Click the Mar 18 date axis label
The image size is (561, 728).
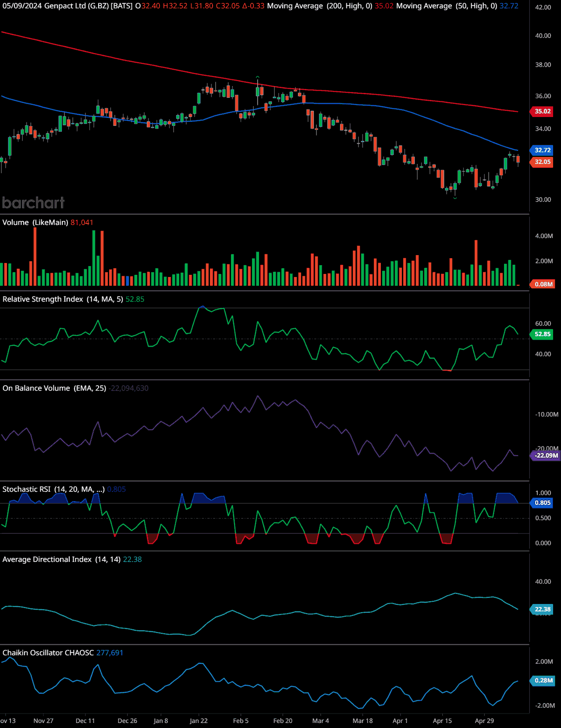362,721
